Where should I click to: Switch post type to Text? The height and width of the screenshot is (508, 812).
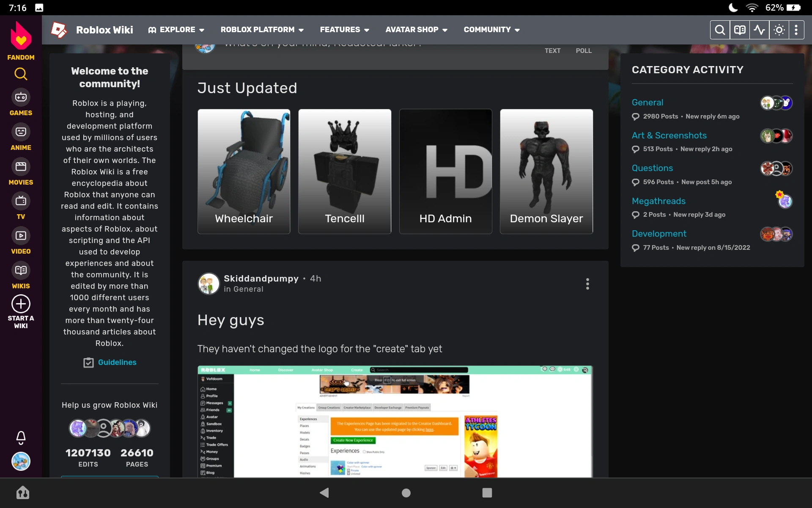click(x=552, y=51)
